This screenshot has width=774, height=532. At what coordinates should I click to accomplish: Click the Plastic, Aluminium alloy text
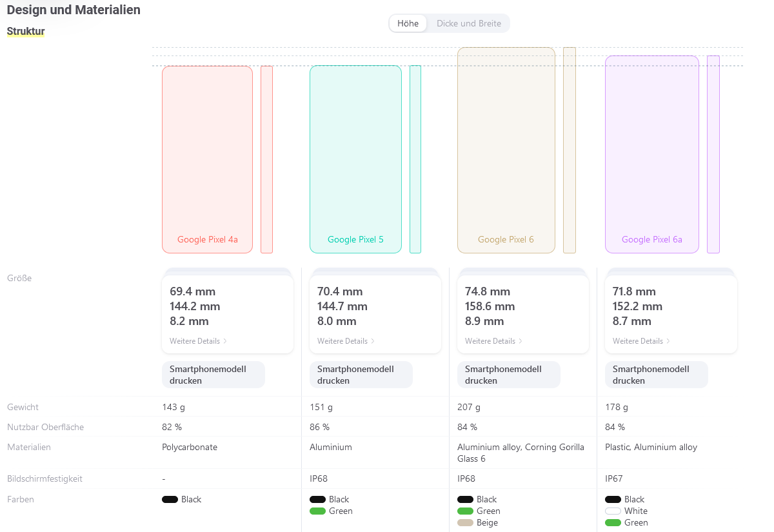[x=651, y=448]
